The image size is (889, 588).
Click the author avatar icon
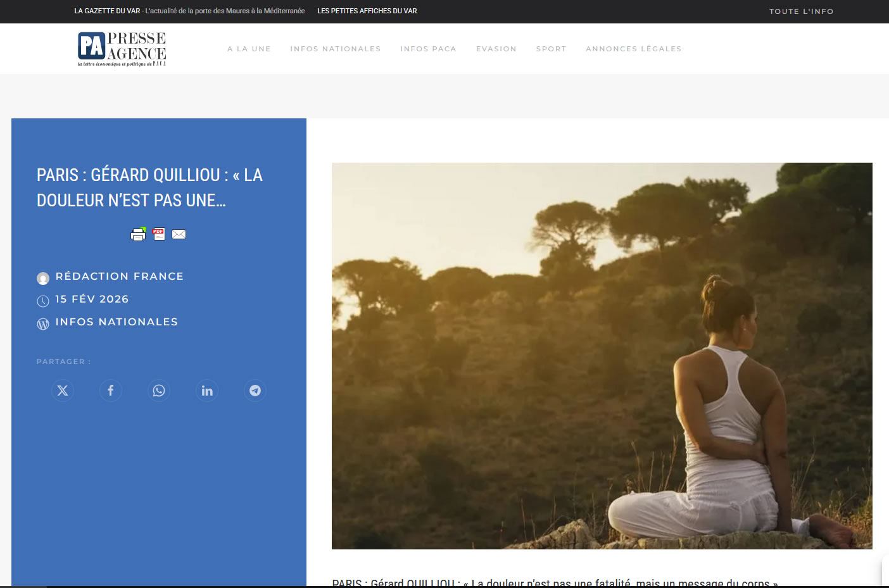coord(42,278)
